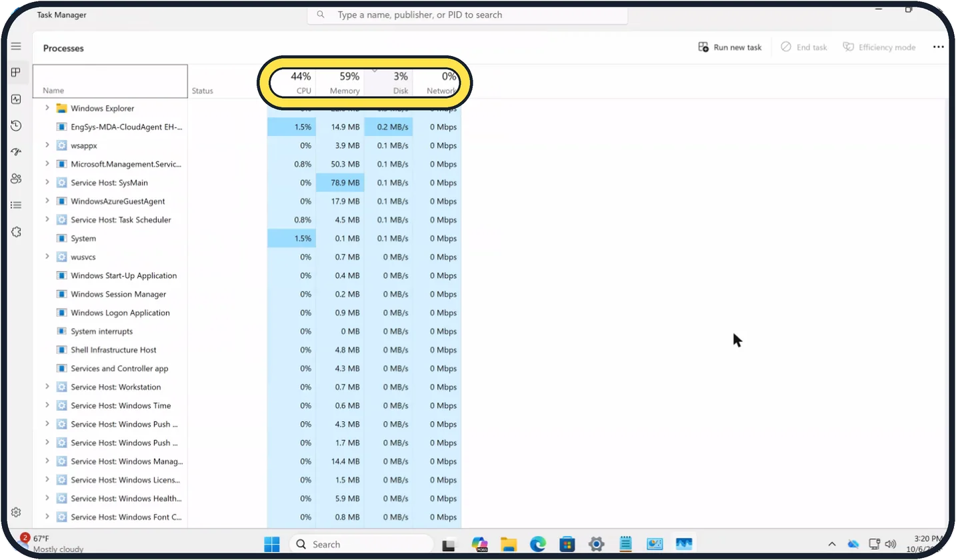956x560 pixels.
Task: Expand Service Host: Task Scheduler
Action: [47, 220]
